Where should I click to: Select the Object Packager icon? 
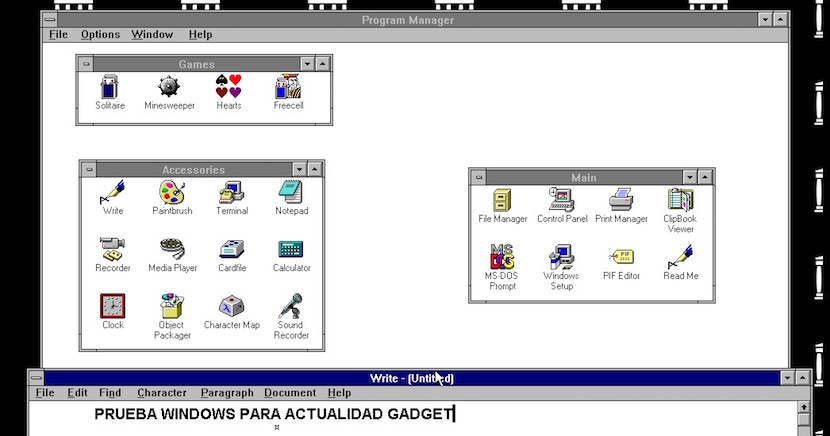click(x=172, y=306)
